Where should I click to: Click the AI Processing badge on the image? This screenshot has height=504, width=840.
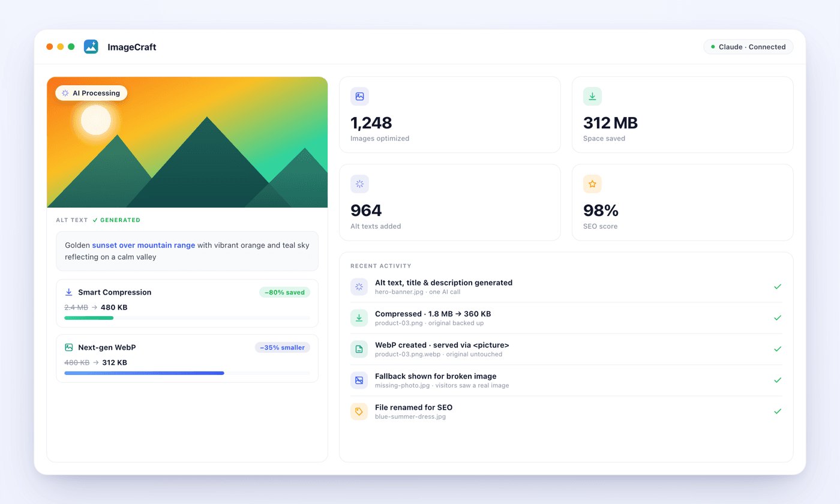pos(91,93)
